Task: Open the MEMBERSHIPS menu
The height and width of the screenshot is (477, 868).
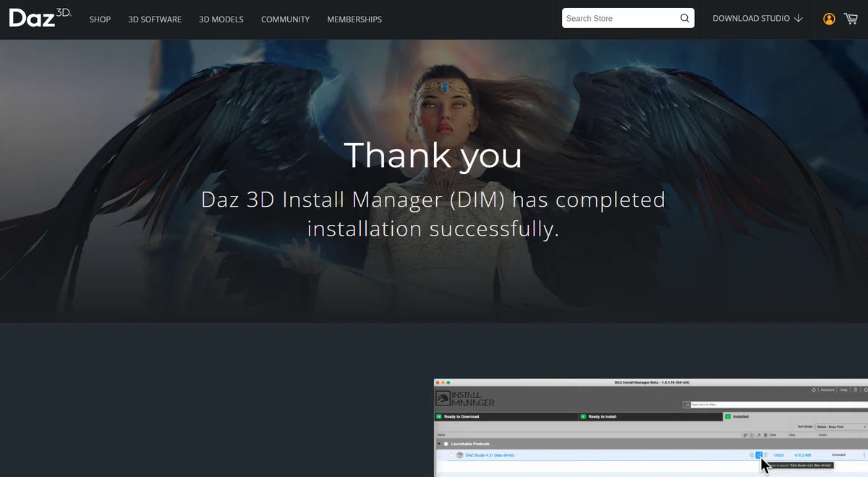Action: click(354, 19)
